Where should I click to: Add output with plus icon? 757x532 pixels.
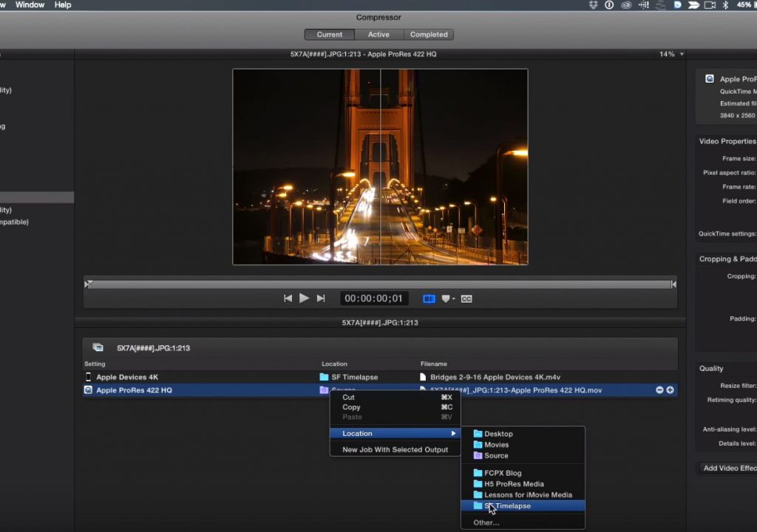pyautogui.click(x=670, y=390)
